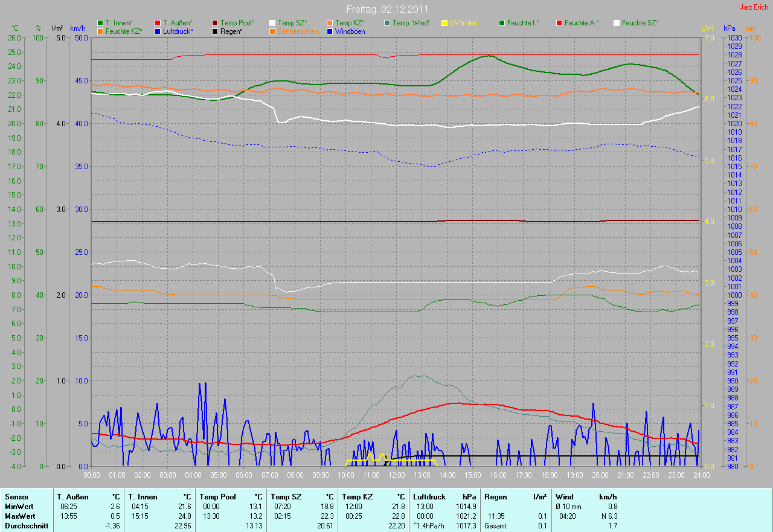Viewport: 773px width, 532px height.
Task: Click the Jarz Erich text in corner
Action: [754, 7]
